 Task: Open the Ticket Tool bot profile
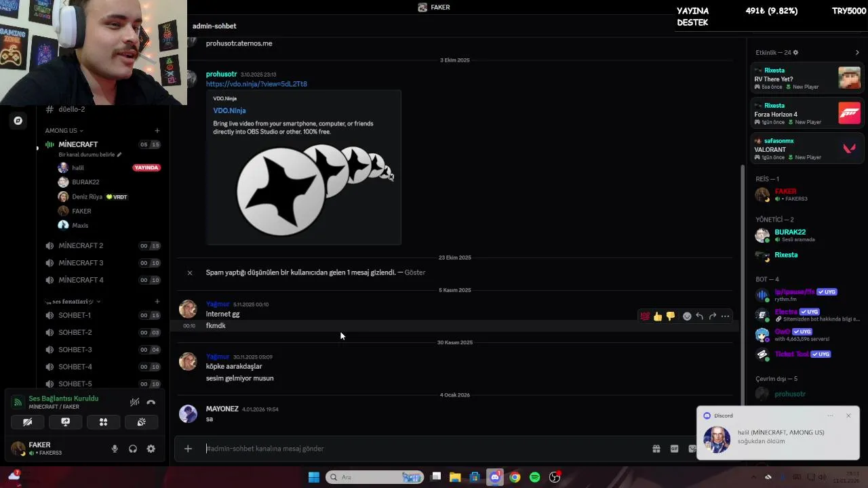(x=807, y=354)
